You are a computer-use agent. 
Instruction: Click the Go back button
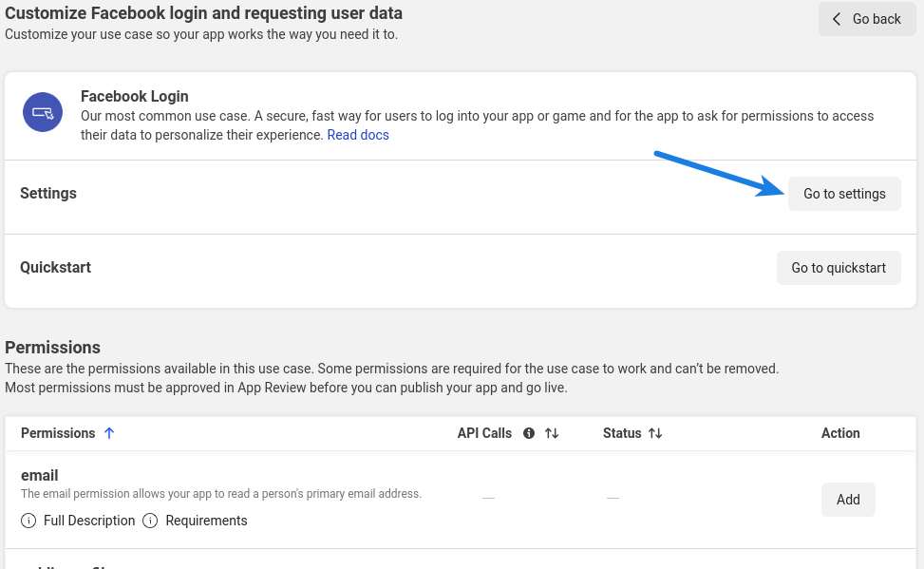pos(867,19)
